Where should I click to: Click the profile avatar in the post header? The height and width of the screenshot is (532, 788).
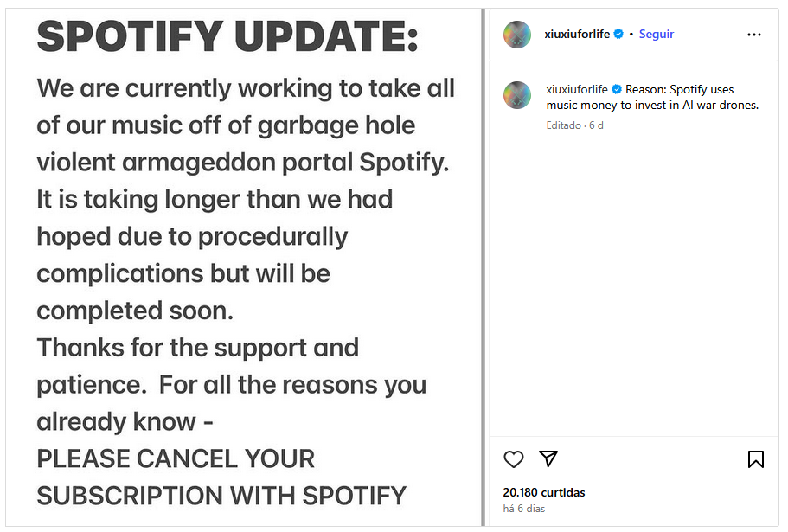click(517, 34)
